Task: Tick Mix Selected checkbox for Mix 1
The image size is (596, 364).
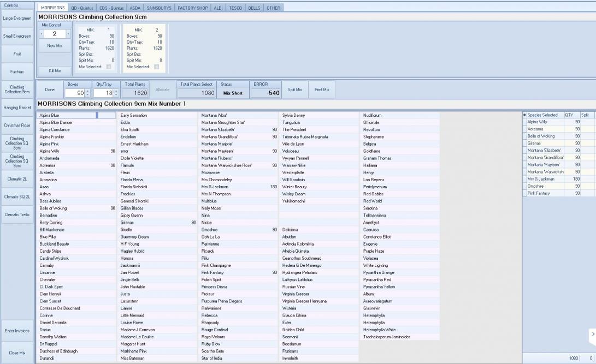Action: click(x=109, y=67)
